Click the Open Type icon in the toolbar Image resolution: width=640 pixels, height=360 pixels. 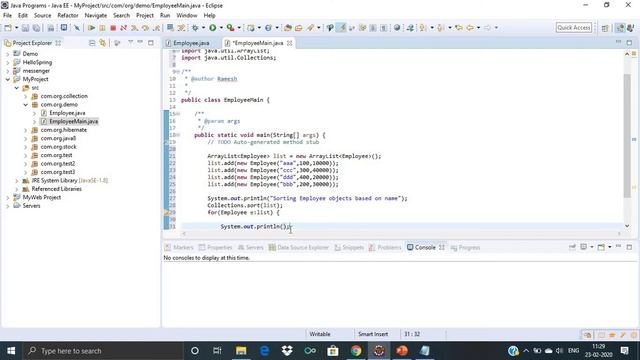point(288,28)
